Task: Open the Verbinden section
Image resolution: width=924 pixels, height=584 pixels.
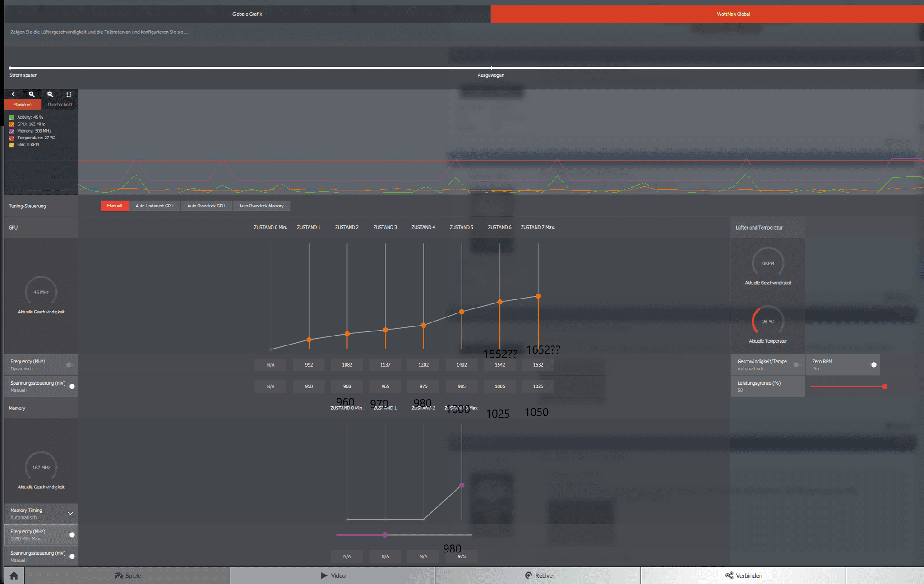Action: [x=744, y=575]
